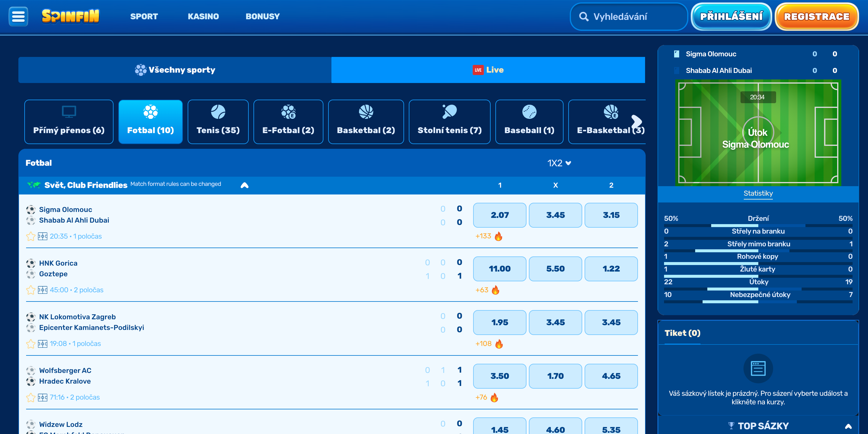Viewport: 868px width, 434px height.
Task: Select the Přímý přenos (6) category
Action: tap(69, 122)
